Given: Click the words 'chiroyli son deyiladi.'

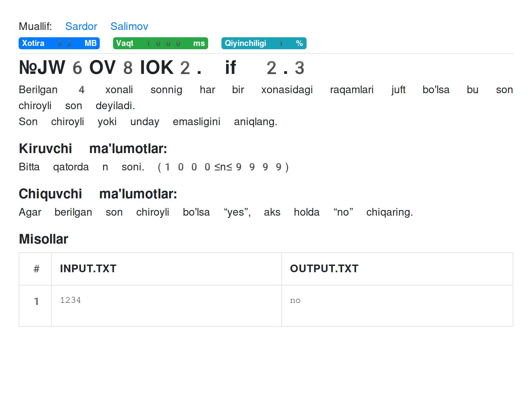Looking at the screenshot, I should point(77,105).
